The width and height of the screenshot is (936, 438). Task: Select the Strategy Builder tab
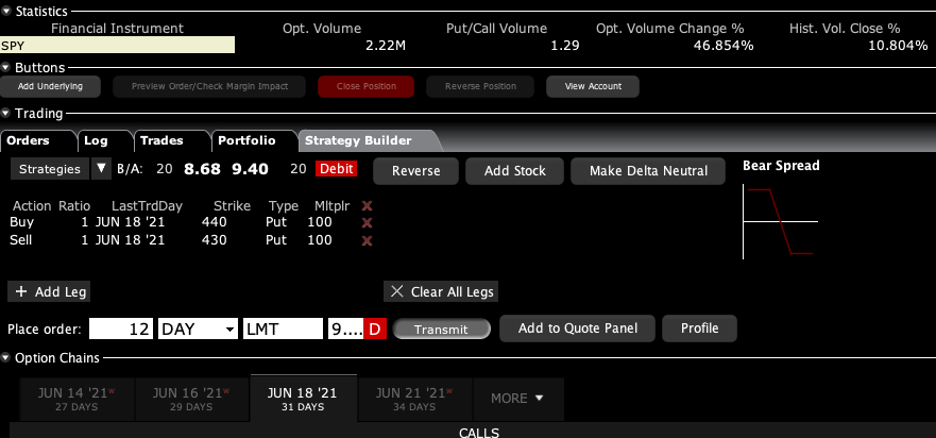[365, 141]
